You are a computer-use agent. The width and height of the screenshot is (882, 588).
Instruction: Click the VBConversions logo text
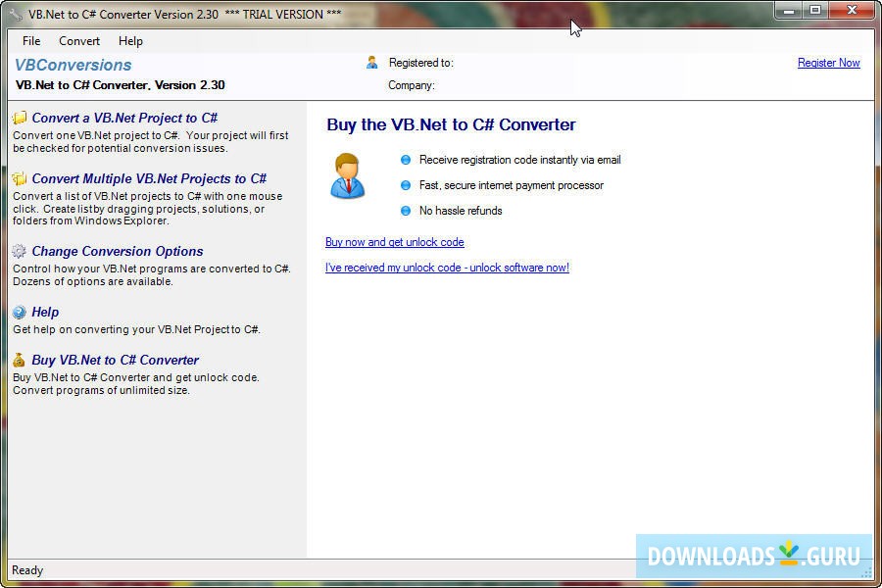pos(73,65)
